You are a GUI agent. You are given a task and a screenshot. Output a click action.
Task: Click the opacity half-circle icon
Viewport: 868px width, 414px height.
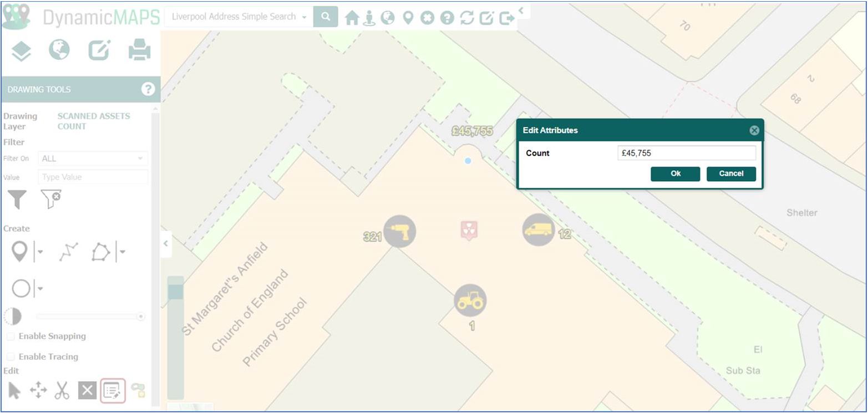[x=12, y=316]
